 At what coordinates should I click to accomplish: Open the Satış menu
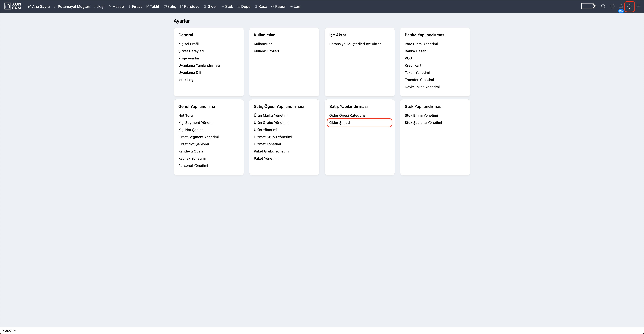[170, 7]
